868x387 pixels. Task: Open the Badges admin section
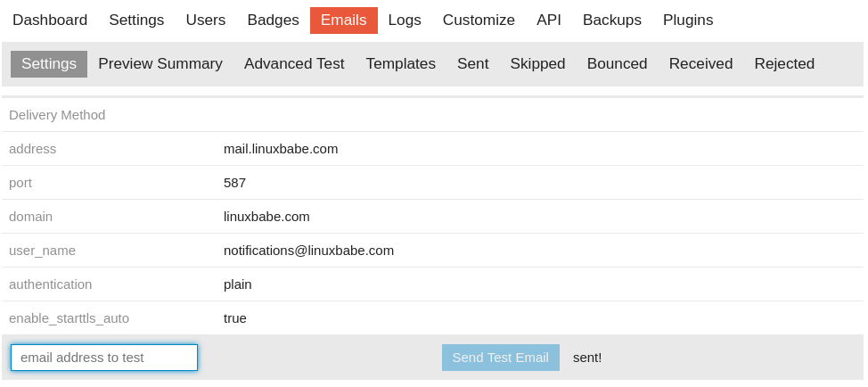pyautogui.click(x=273, y=20)
